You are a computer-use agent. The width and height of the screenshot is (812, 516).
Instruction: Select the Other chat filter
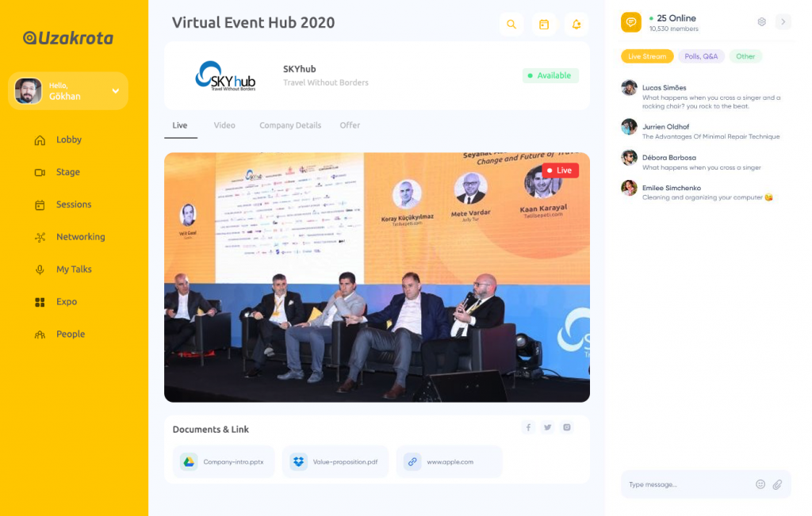click(745, 56)
